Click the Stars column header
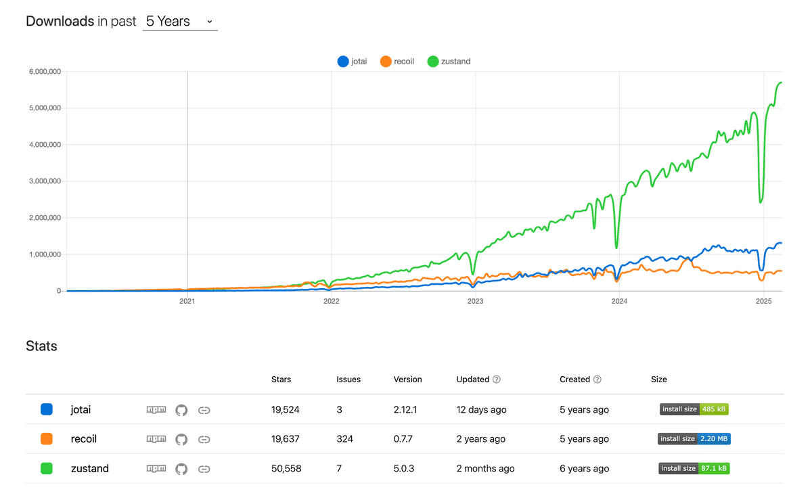This screenshot has height=504, width=812. coord(281,380)
